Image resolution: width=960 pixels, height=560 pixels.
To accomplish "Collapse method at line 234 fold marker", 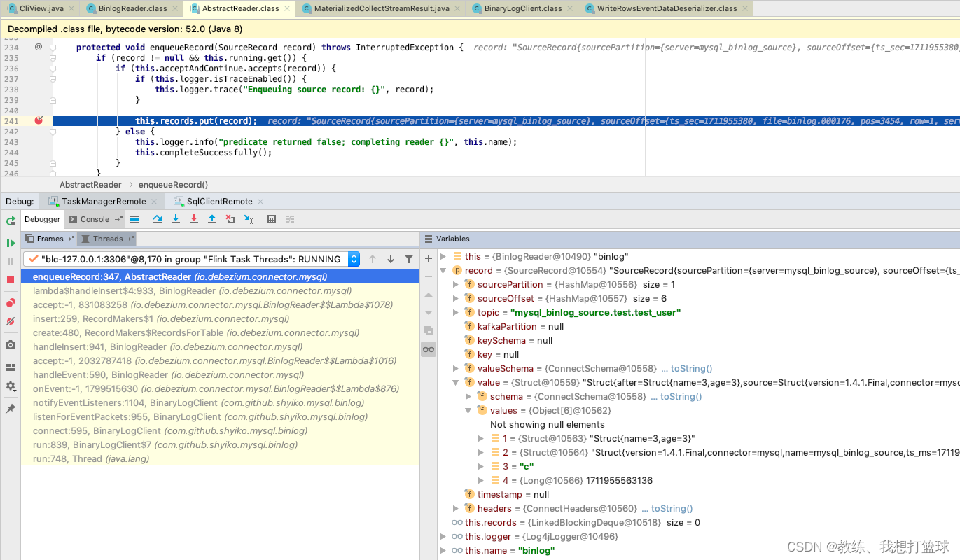I will pos(53,48).
